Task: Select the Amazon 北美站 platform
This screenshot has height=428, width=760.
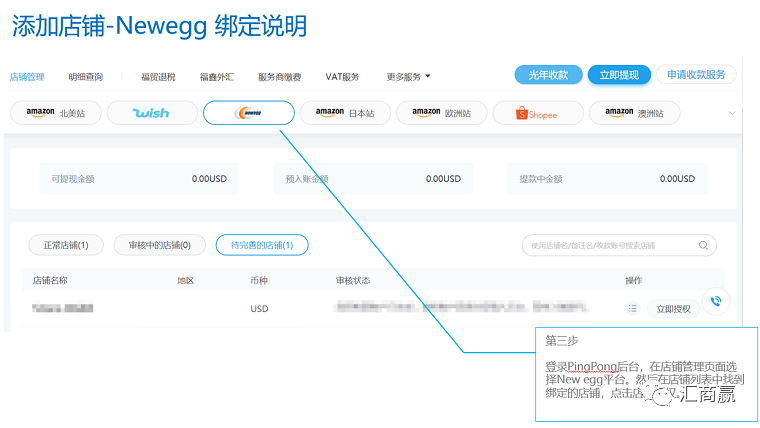Action: 56,113
